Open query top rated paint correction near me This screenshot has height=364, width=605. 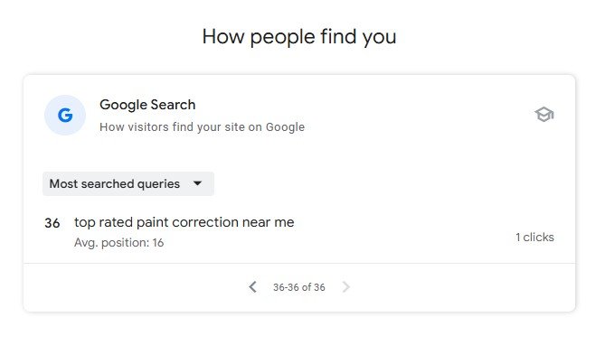(184, 222)
